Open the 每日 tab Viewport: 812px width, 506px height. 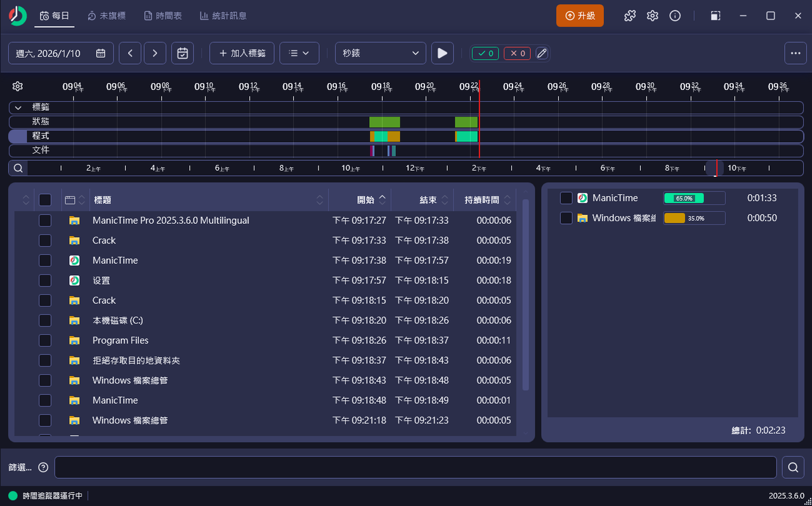[55, 16]
